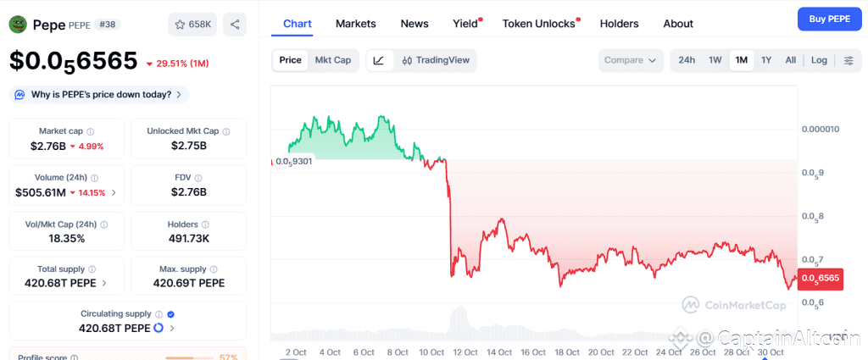Click circulating supply verified badge
The image size is (868, 360).
[x=170, y=314]
